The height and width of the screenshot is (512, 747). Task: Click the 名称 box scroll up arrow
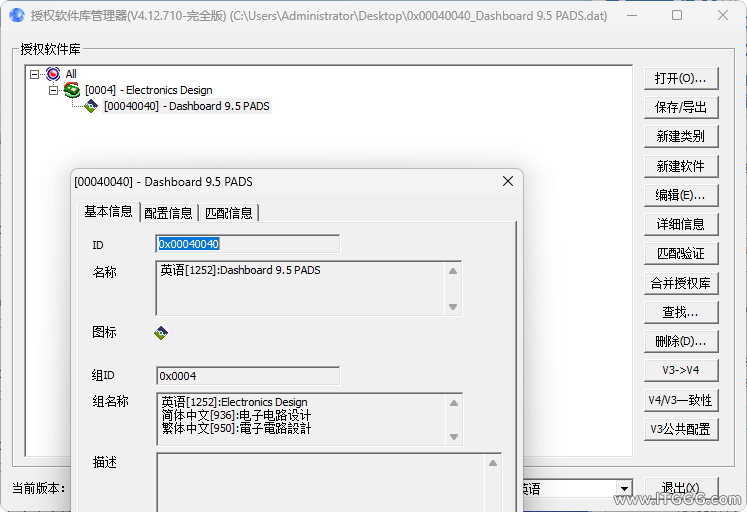coord(453,271)
